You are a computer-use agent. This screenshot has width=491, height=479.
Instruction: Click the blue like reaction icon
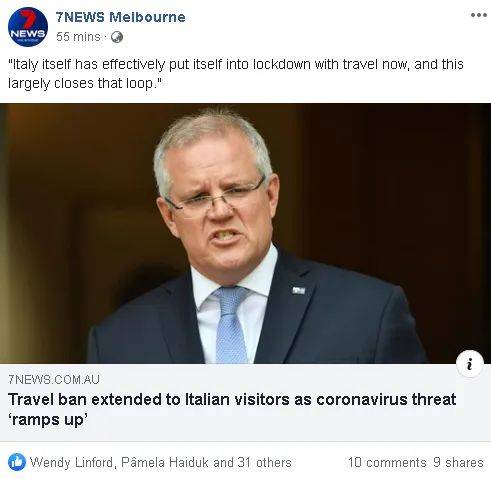17,462
